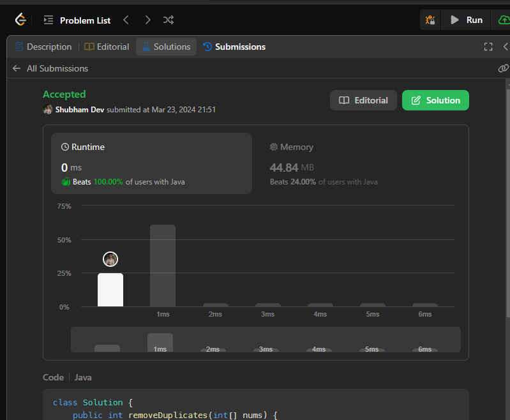Viewport: 510px width, 420px height.
Task: Select the Runtime stats card
Action: [x=151, y=163]
